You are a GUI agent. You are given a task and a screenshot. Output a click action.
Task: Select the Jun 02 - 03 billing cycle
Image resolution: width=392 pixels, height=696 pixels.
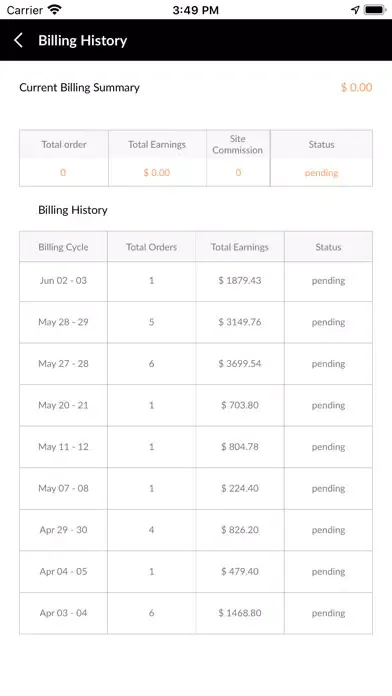63,281
